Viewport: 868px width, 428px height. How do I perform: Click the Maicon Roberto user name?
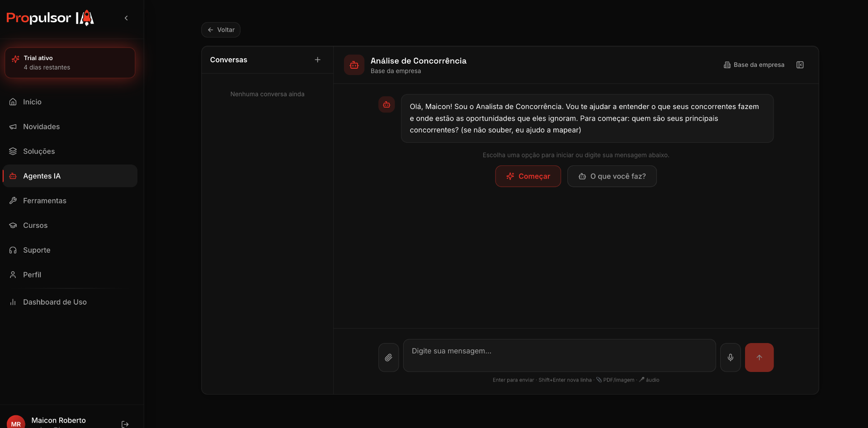59,420
